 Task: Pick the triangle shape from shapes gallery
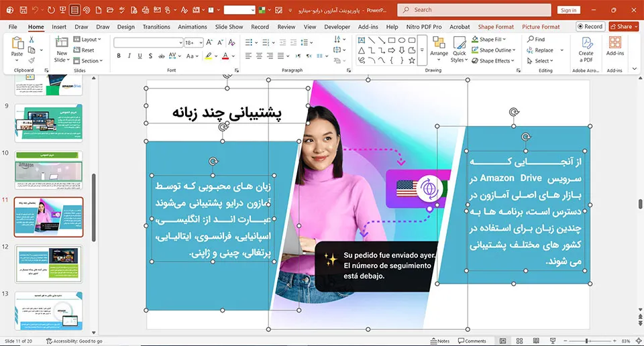[x=362, y=50]
